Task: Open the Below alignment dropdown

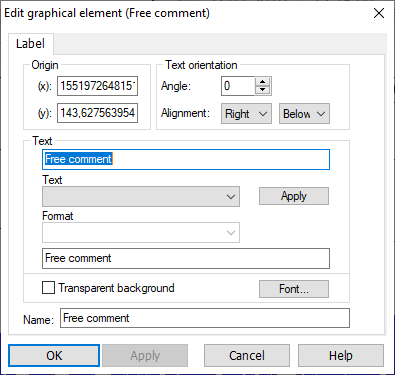Action: (304, 114)
